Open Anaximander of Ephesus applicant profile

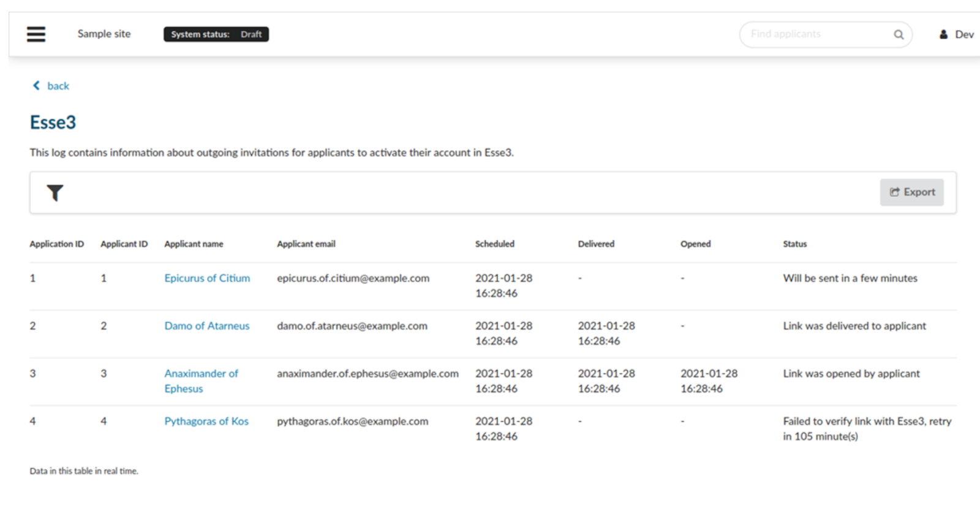click(201, 381)
